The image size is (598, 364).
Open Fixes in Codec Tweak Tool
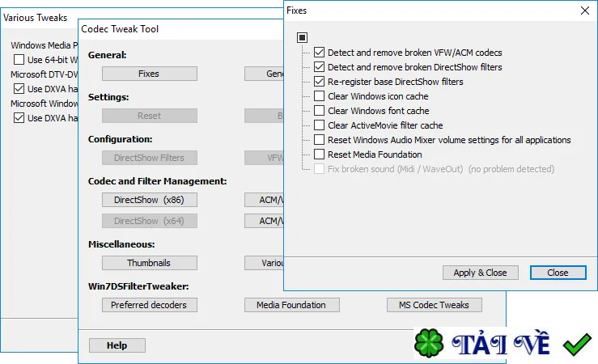click(x=149, y=74)
